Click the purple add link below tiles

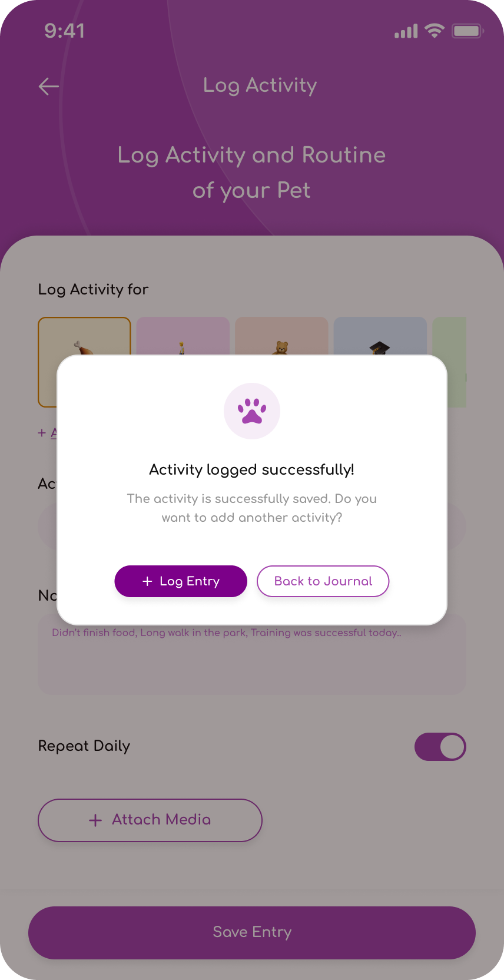(47, 433)
